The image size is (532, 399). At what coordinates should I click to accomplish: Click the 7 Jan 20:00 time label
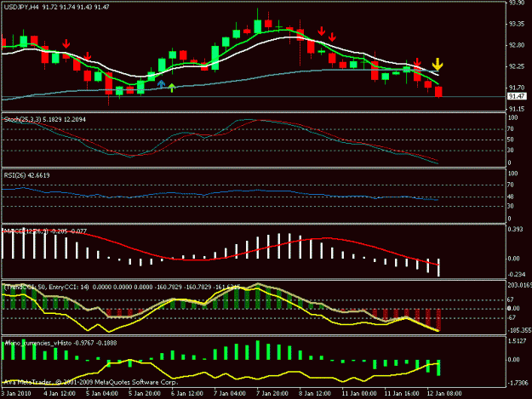[x=272, y=394]
